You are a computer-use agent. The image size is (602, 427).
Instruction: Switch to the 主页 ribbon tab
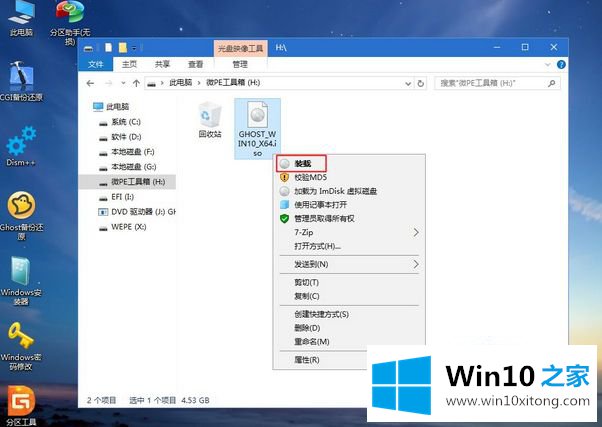click(x=129, y=64)
